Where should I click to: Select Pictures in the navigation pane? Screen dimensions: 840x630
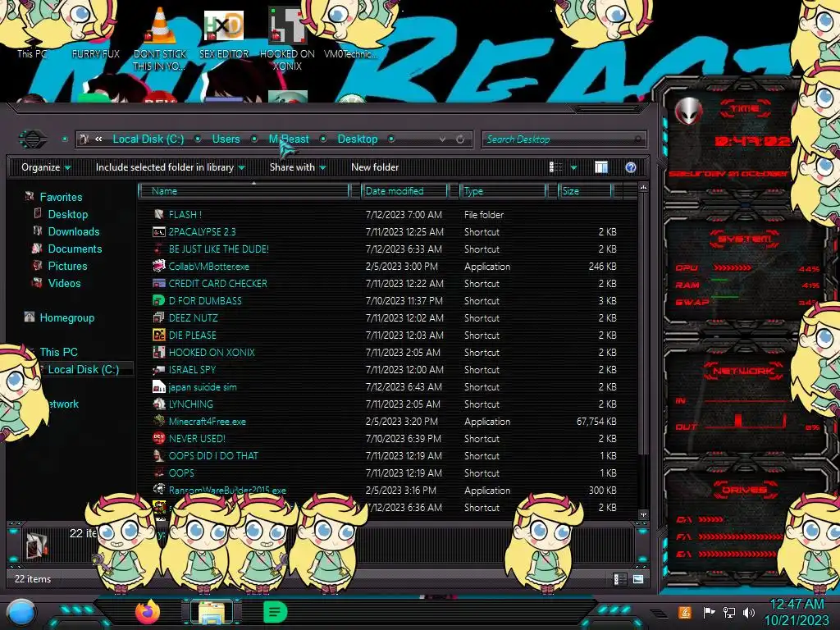(x=67, y=266)
